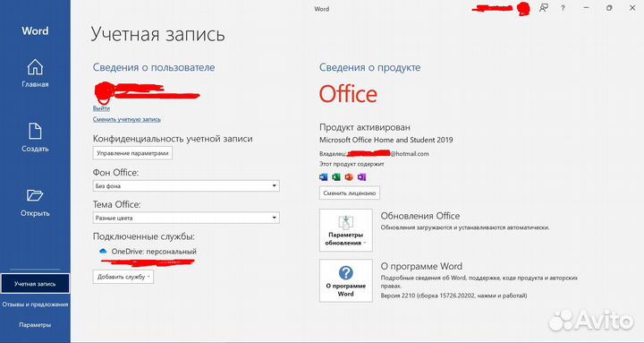Click the О программе Word heading text
This screenshot has height=343, width=644.
tap(421, 266)
